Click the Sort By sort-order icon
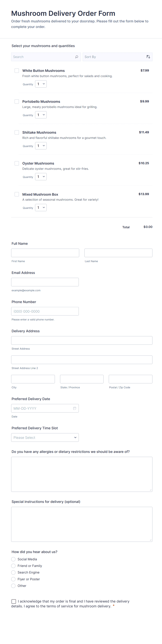This screenshot has width=162, height=644. [148, 57]
